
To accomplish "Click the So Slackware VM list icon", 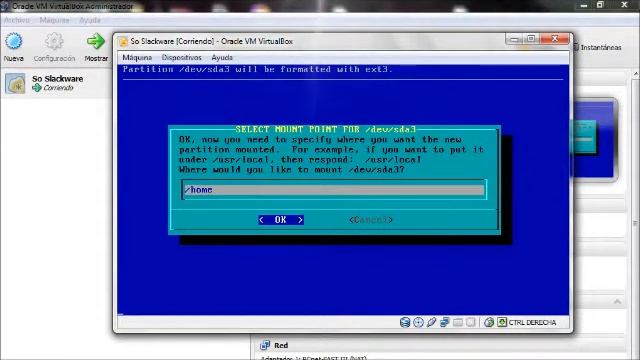I will tap(16, 83).
